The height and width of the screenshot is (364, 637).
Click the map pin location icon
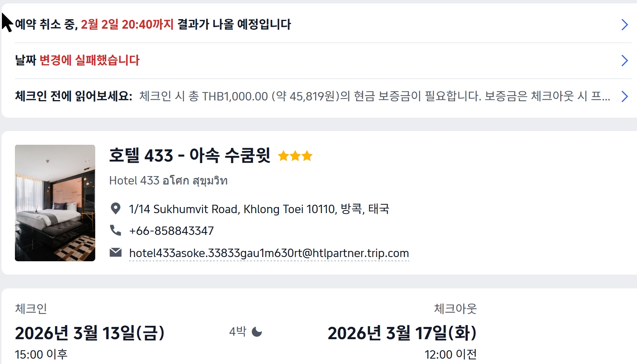pos(115,209)
